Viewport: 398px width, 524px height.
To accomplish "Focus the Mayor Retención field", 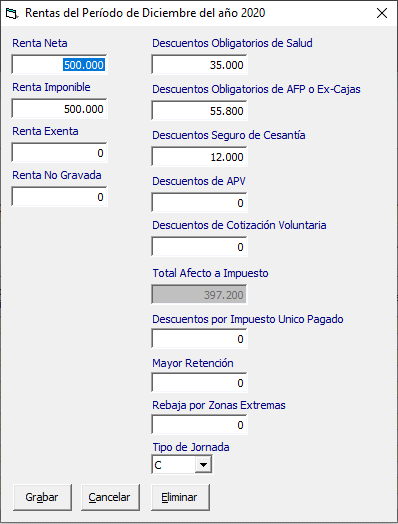I will [199, 383].
